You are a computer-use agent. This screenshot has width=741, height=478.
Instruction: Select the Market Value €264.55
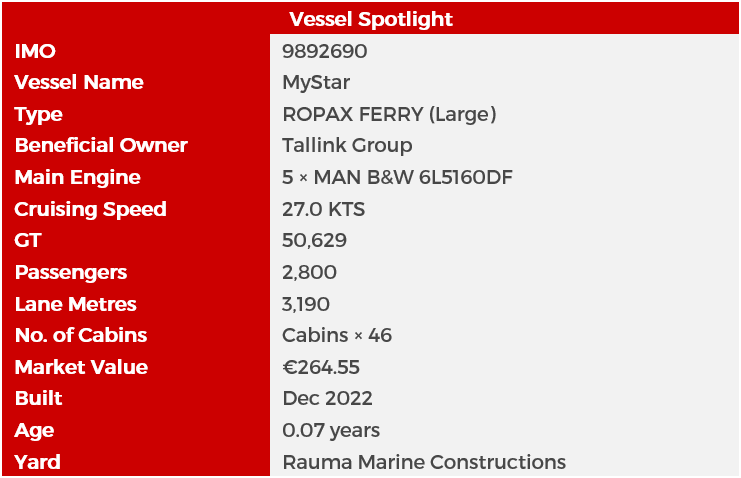[321, 367]
